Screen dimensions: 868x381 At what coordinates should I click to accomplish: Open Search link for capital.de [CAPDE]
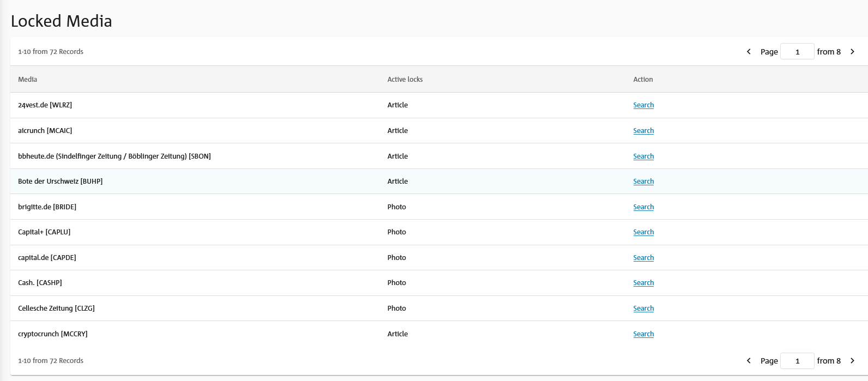(643, 258)
